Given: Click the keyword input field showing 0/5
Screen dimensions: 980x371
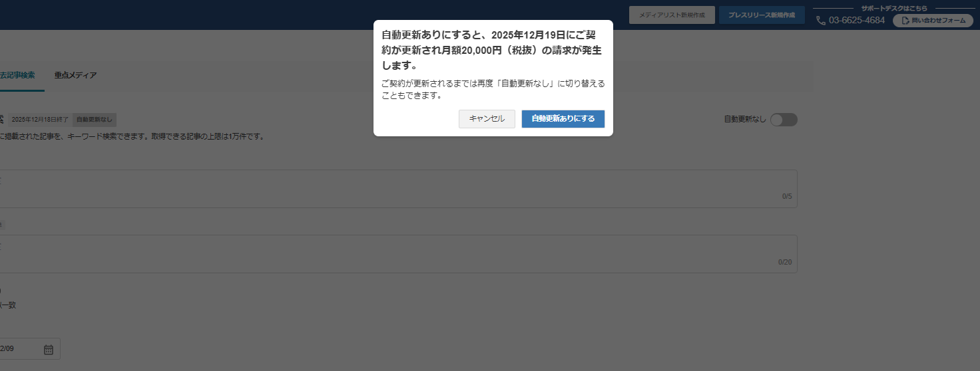Looking at the screenshot, I should click(x=398, y=189).
